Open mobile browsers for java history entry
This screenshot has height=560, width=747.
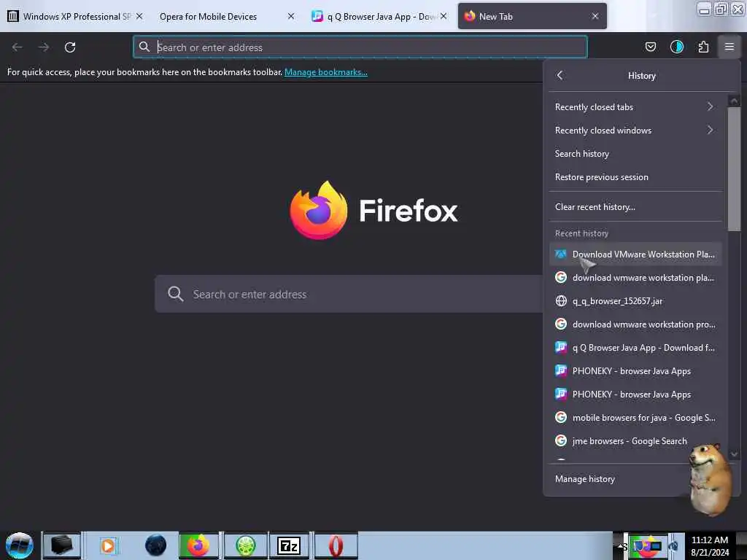[x=635, y=418]
